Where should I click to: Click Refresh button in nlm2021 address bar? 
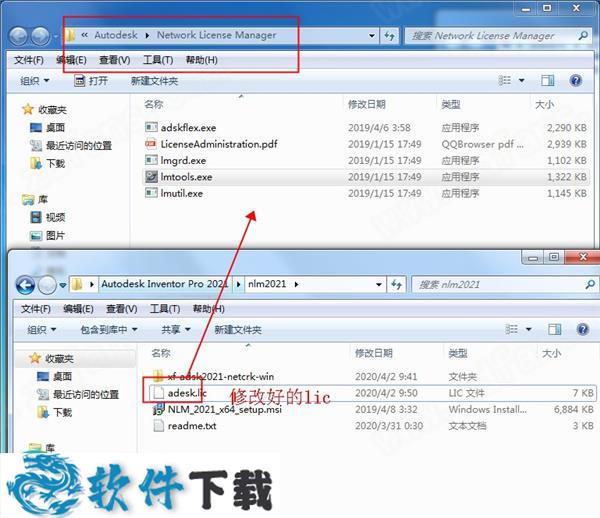(x=396, y=285)
